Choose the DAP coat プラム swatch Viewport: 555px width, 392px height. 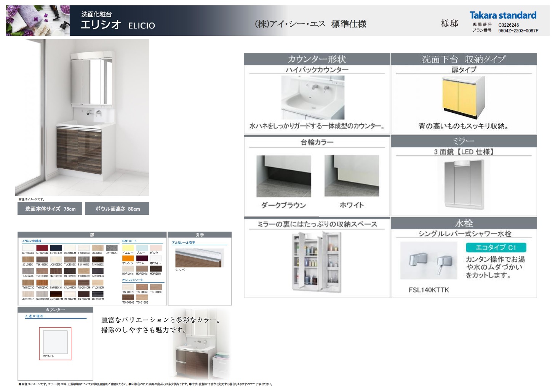pyautogui.click(x=142, y=258)
